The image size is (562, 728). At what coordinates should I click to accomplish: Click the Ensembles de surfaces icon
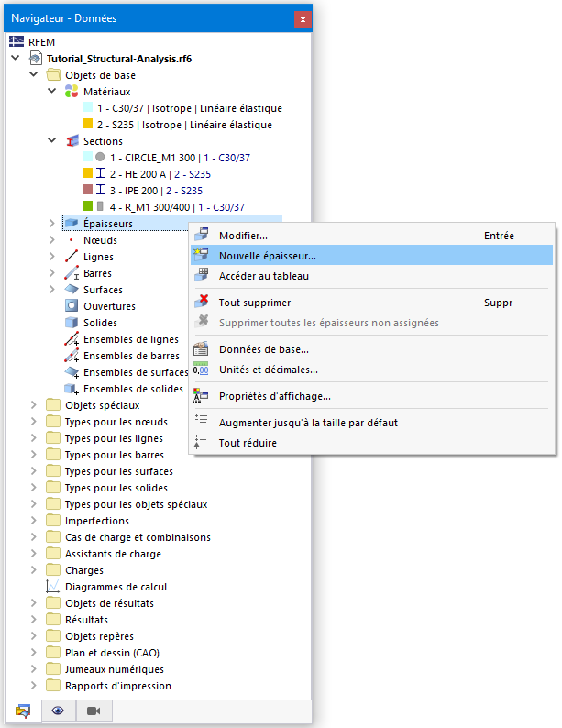click(x=71, y=372)
